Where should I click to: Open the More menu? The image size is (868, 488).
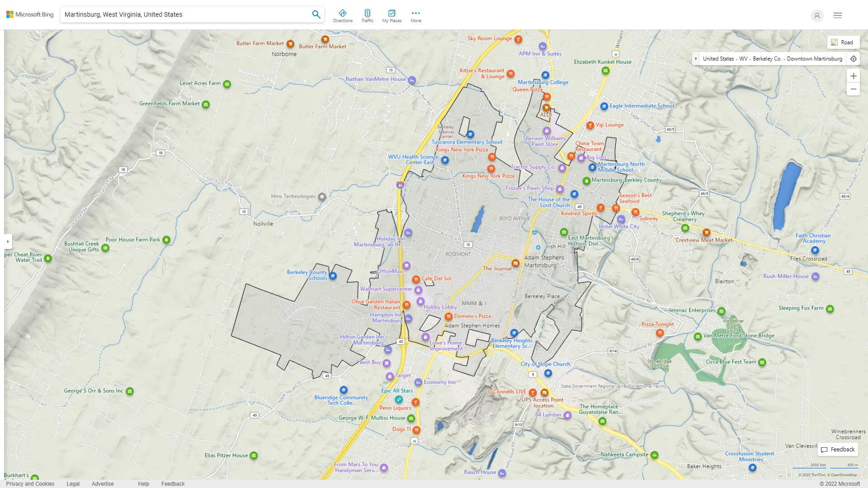tap(416, 16)
